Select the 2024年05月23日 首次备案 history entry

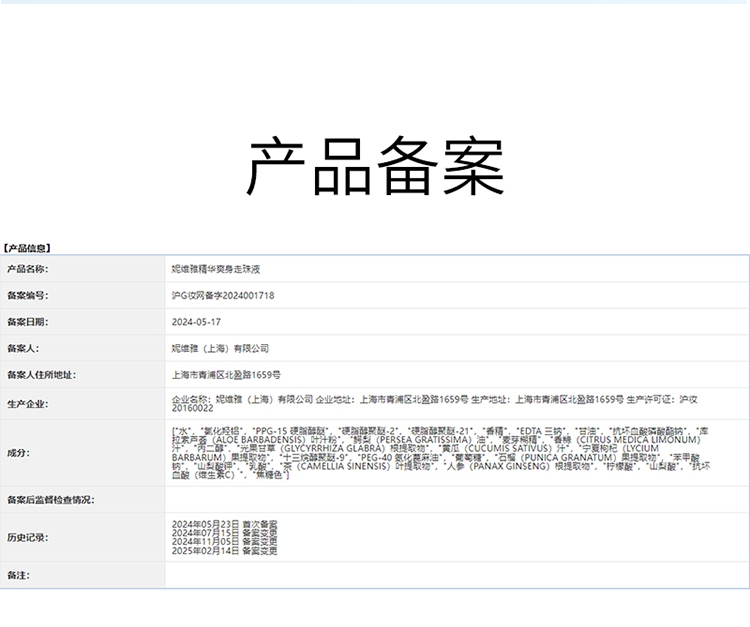(225, 524)
